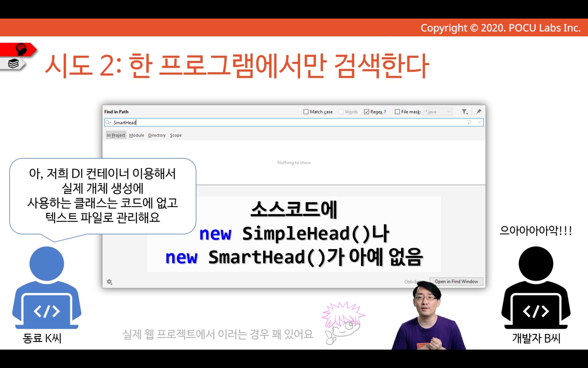Click the Open in Find Window button
This screenshot has width=588, height=368.
pos(456,282)
